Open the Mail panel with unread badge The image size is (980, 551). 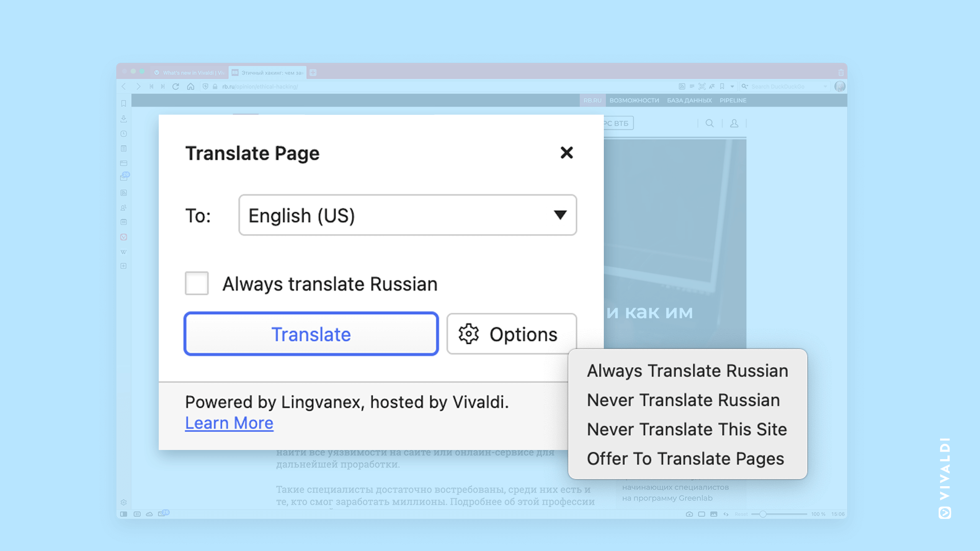[124, 177]
